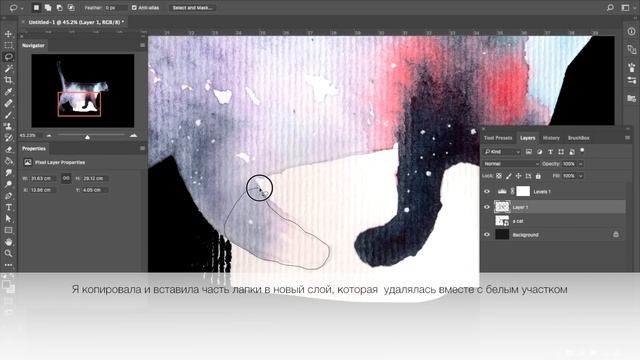Open the Navigator panel menu
The image size is (640, 360).
point(142,45)
